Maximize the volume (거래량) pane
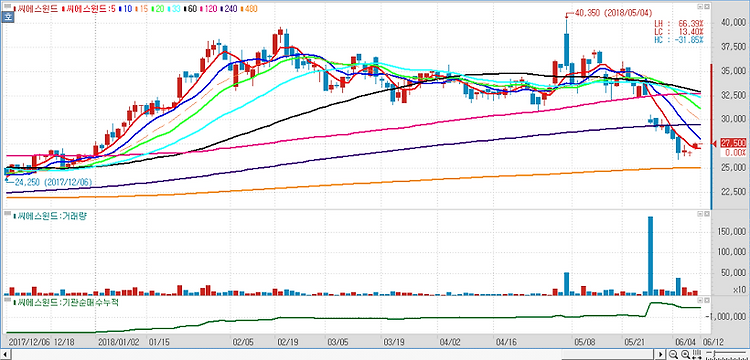 tap(706, 214)
